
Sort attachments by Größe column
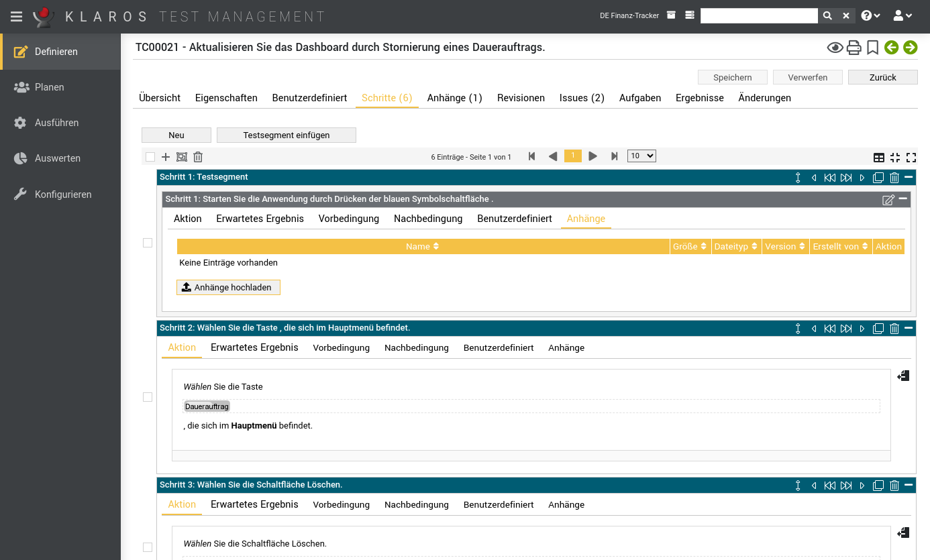point(690,247)
